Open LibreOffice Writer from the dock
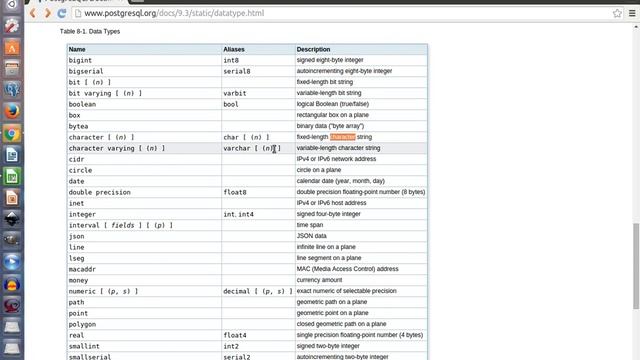 click(11, 155)
